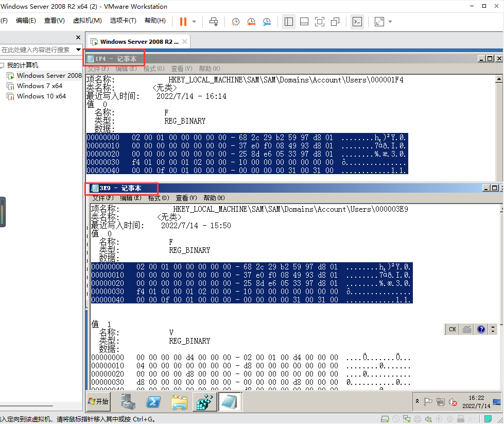Maximize the 1F4 Notepad window

click(x=490, y=59)
